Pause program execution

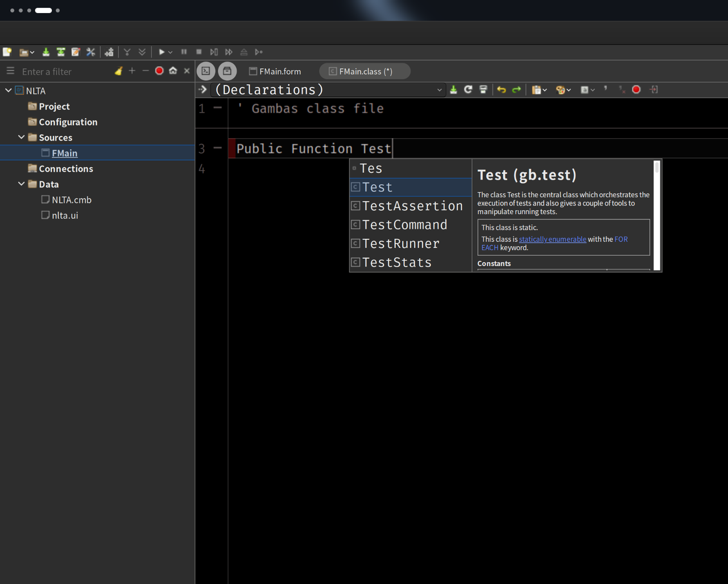[184, 52]
